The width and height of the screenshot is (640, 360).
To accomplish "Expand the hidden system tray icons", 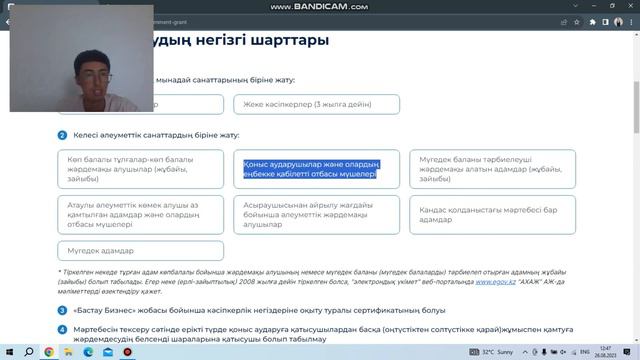I will coord(525,352).
